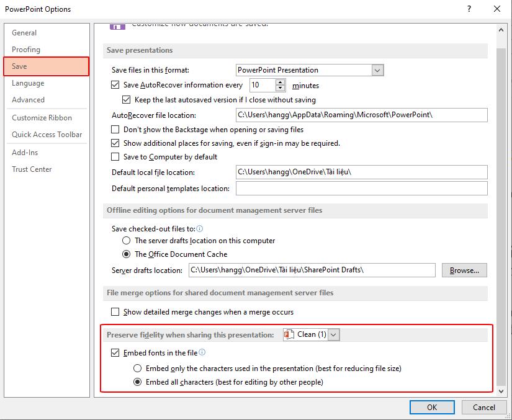Image resolution: width=512 pixels, height=420 pixels.
Task: Click the scrollbar up arrow
Action: (x=501, y=30)
